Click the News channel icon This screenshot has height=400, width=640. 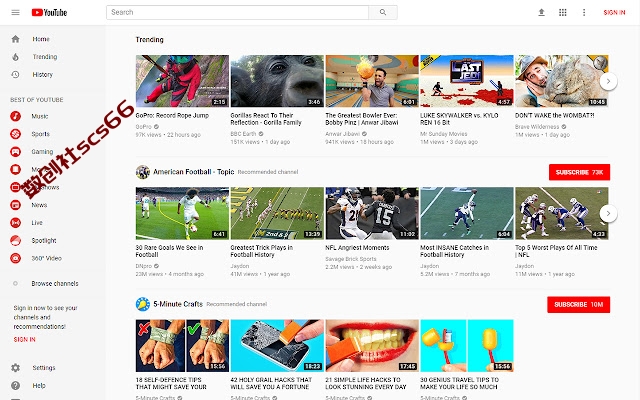click(16, 205)
